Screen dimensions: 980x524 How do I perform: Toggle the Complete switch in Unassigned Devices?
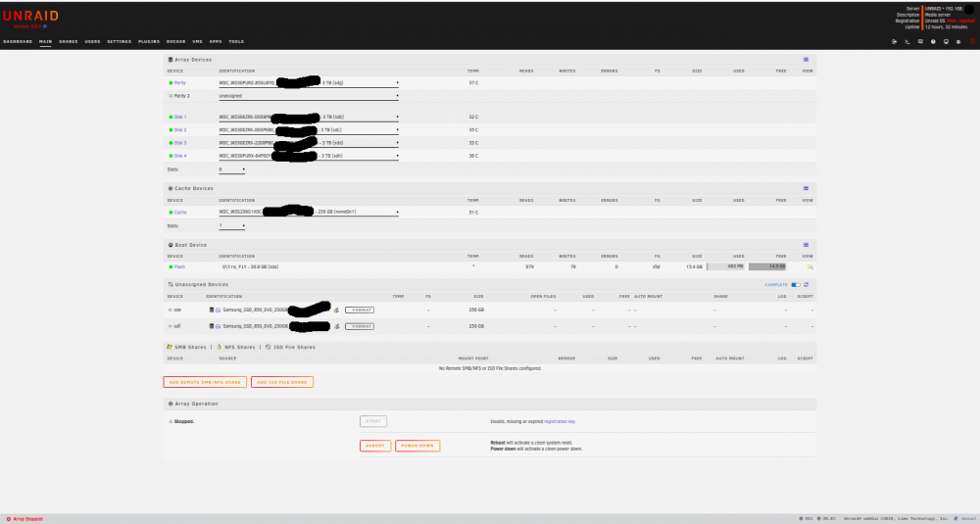coord(796,285)
